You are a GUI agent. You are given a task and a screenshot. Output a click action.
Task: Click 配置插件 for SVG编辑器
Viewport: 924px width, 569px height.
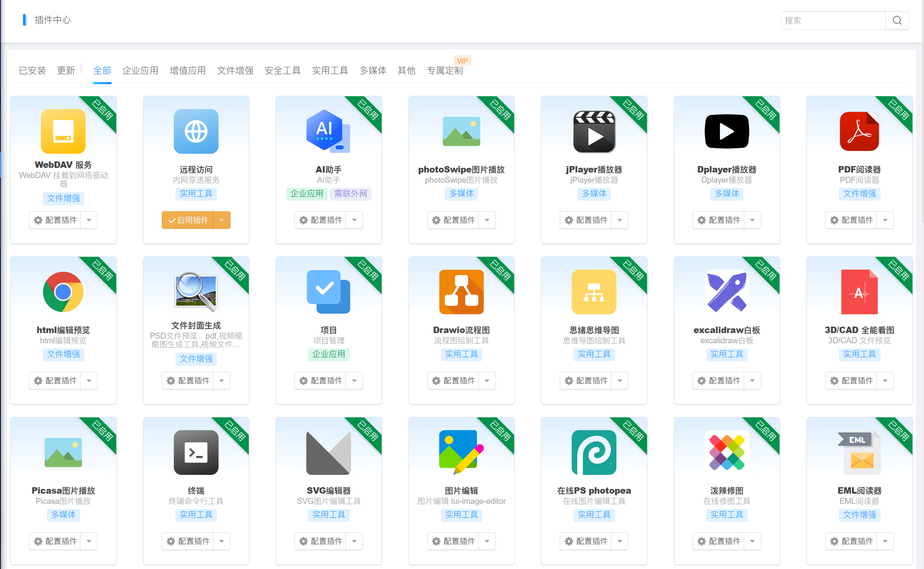coord(320,541)
